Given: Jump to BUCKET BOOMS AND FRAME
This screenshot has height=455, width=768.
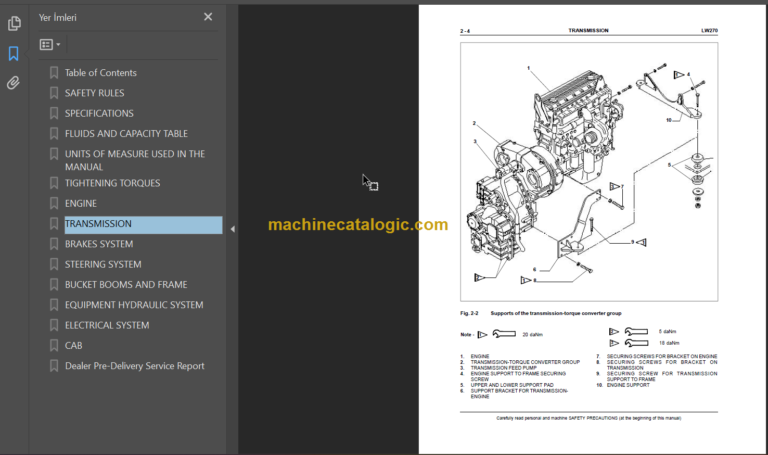Looking at the screenshot, I should pos(126,285).
